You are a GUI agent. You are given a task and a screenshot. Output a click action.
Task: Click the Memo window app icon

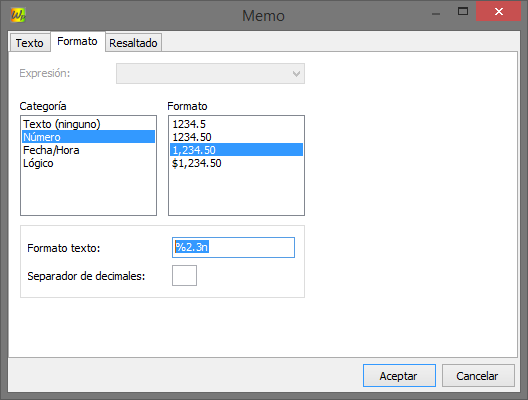pos(18,15)
